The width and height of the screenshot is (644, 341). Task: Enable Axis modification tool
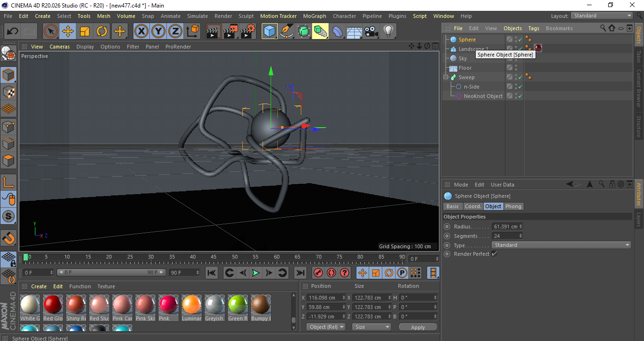[x=8, y=182]
